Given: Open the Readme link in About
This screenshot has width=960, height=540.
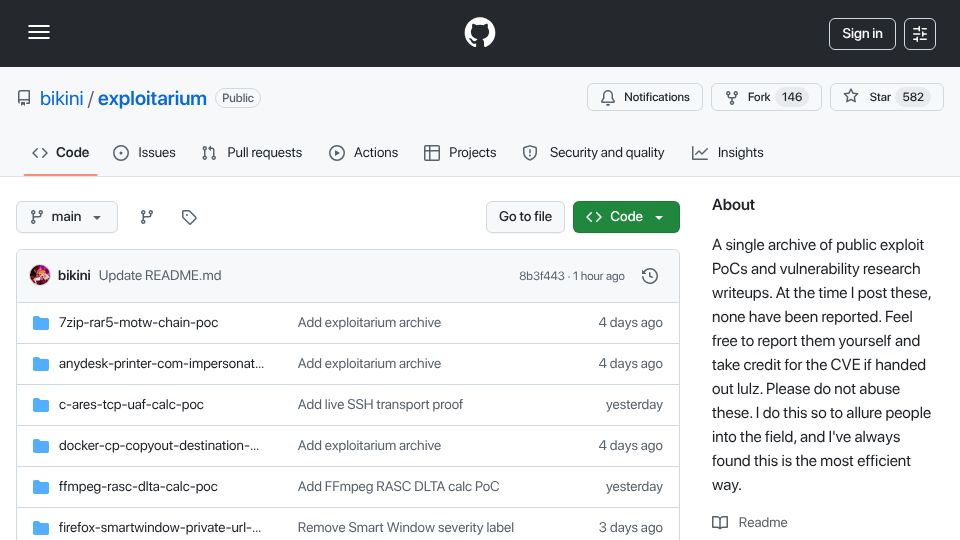Looking at the screenshot, I should tap(763, 523).
